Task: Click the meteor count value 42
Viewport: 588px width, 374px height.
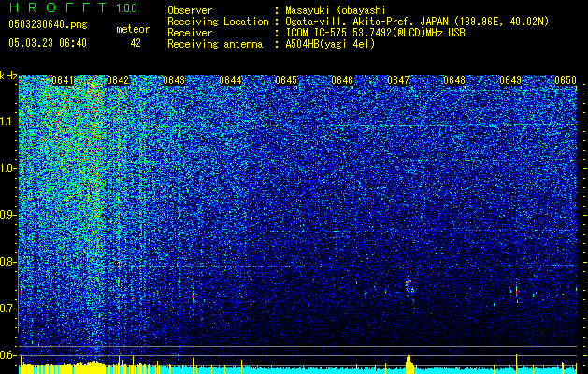Action: click(136, 43)
